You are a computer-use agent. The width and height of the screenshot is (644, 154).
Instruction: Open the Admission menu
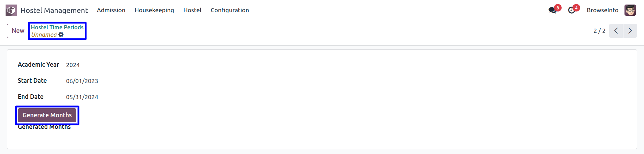[x=111, y=10]
